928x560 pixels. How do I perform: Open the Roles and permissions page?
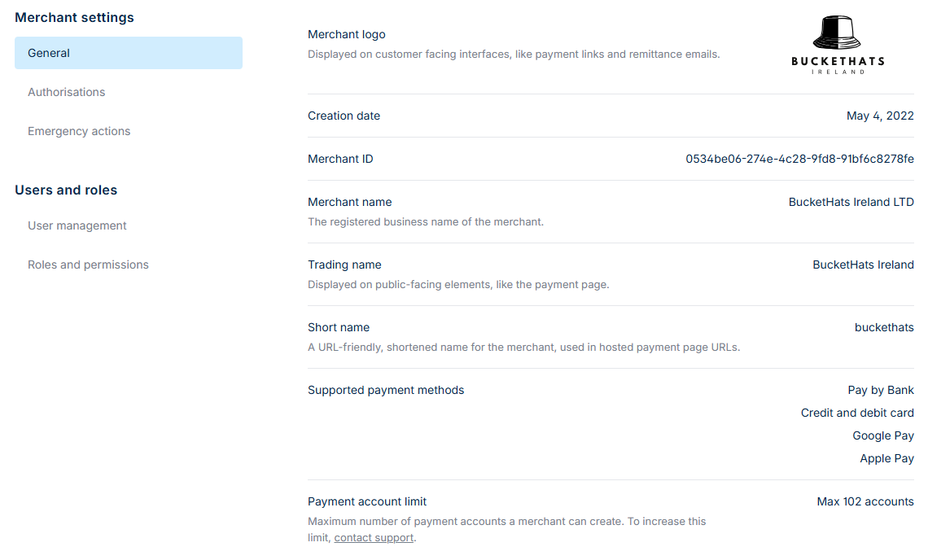(x=88, y=265)
